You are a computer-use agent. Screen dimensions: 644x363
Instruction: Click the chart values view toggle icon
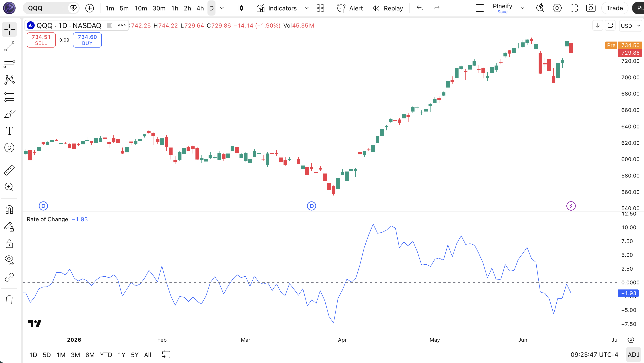pos(610,26)
